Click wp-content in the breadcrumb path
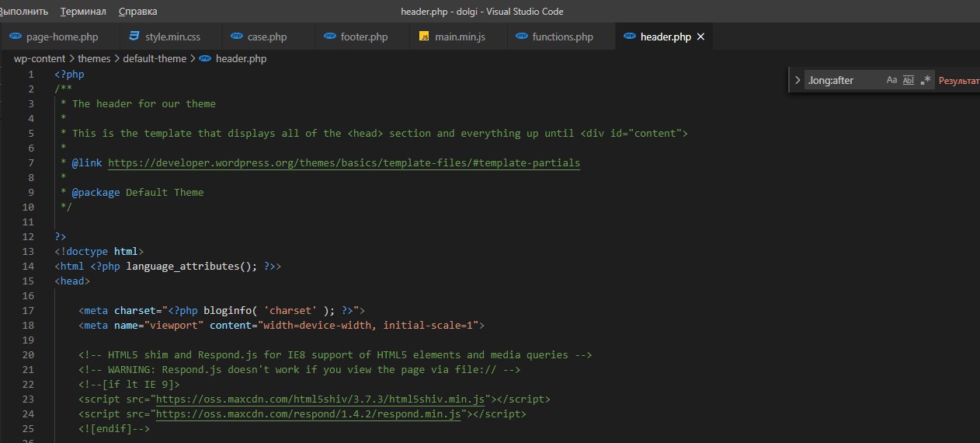The image size is (980, 443). (x=40, y=58)
